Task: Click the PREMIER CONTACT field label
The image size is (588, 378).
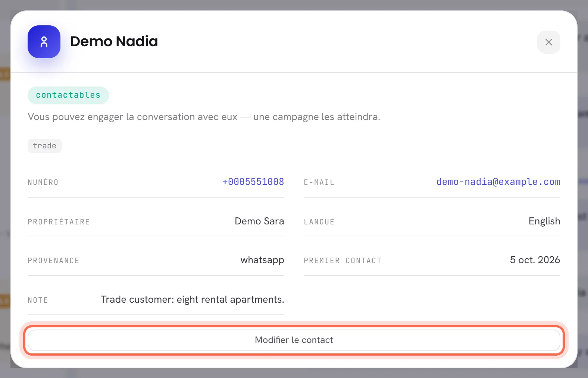Action: (343, 261)
